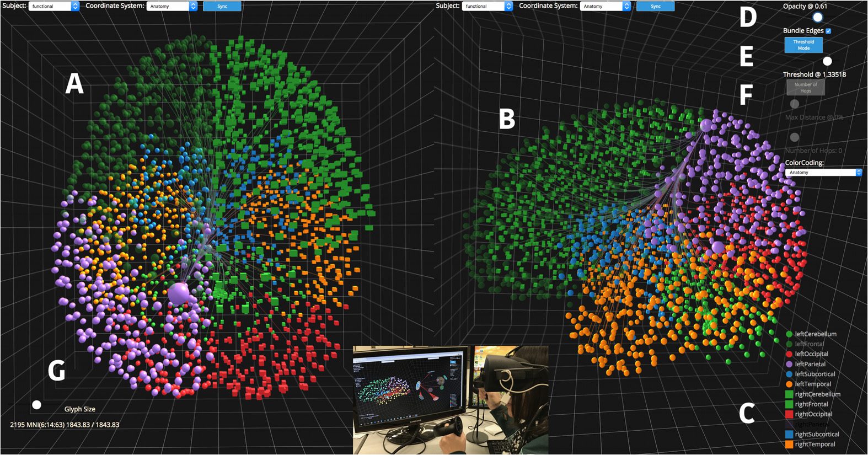
Task: Toggle leftOccipital region in legend
Action: pyautogui.click(x=807, y=354)
